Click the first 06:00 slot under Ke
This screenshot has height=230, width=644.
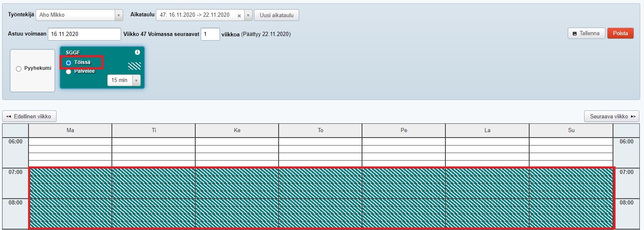(237, 142)
